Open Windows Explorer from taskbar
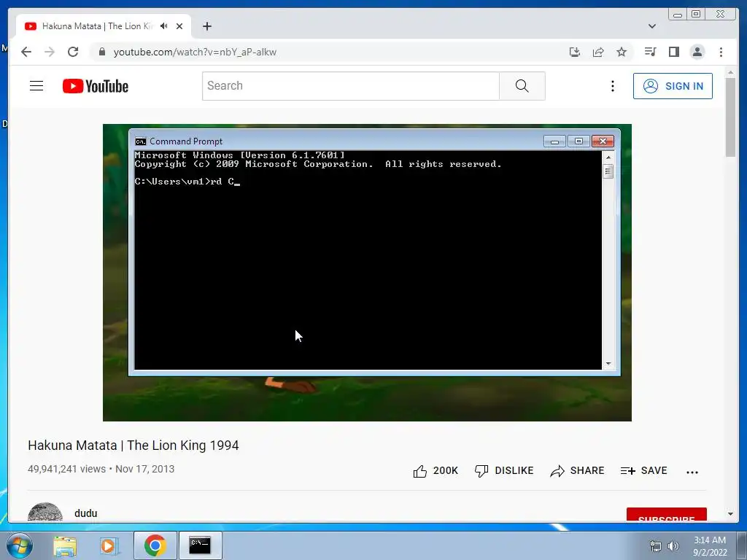Image resolution: width=747 pixels, height=560 pixels. click(65, 545)
